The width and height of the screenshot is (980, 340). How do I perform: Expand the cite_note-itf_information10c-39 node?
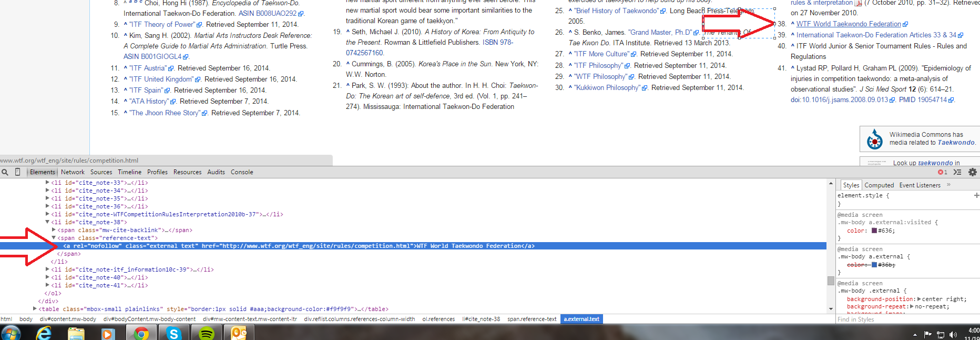pyautogui.click(x=47, y=269)
